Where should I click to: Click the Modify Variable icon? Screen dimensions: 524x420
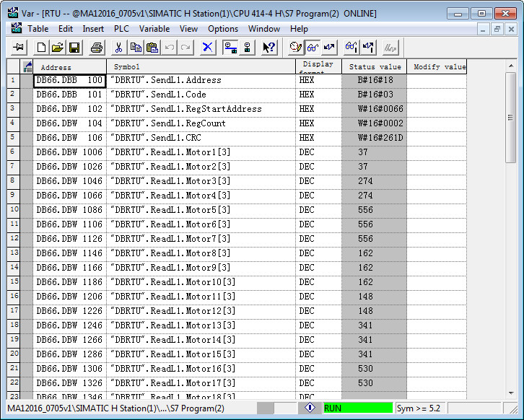[329, 48]
